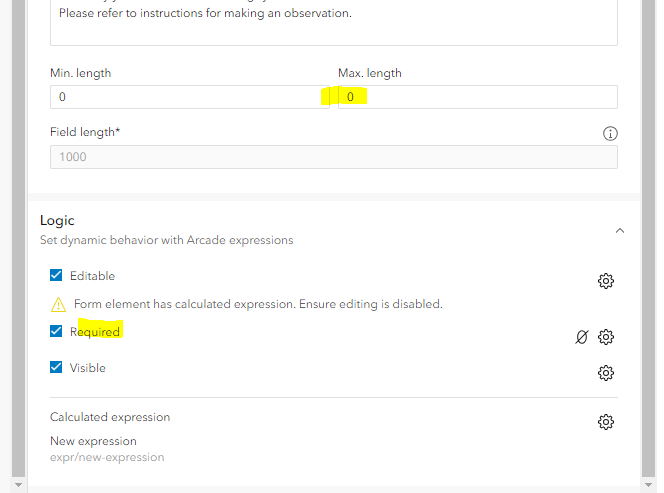This screenshot has width=664, height=493.
Task: Select the New expression entry
Action: (93, 441)
